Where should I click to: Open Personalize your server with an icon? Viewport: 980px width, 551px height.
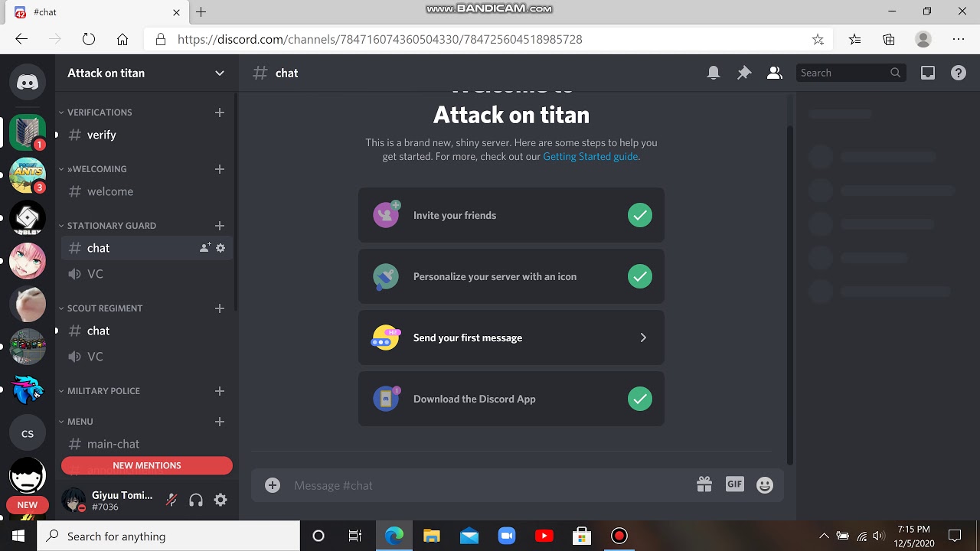pyautogui.click(x=511, y=276)
